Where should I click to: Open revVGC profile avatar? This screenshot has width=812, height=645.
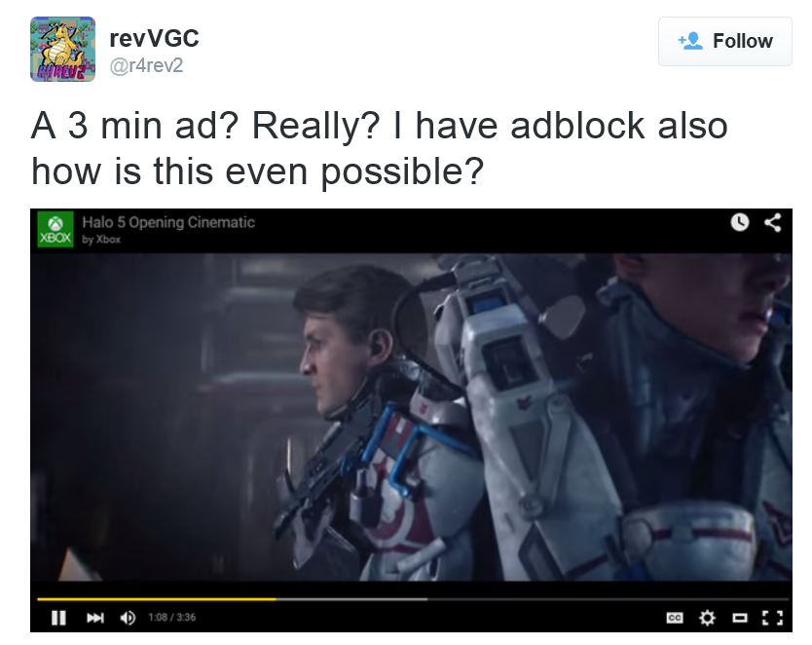[62, 50]
